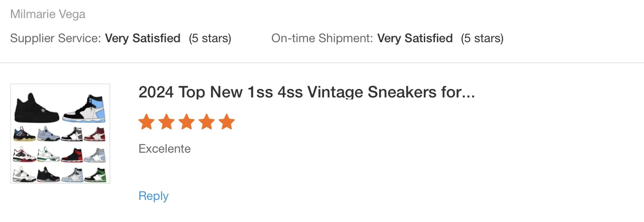Image resolution: width=644 pixels, height=222 pixels.
Task: Click the green and black high-top sneaker
Action: coord(95,175)
